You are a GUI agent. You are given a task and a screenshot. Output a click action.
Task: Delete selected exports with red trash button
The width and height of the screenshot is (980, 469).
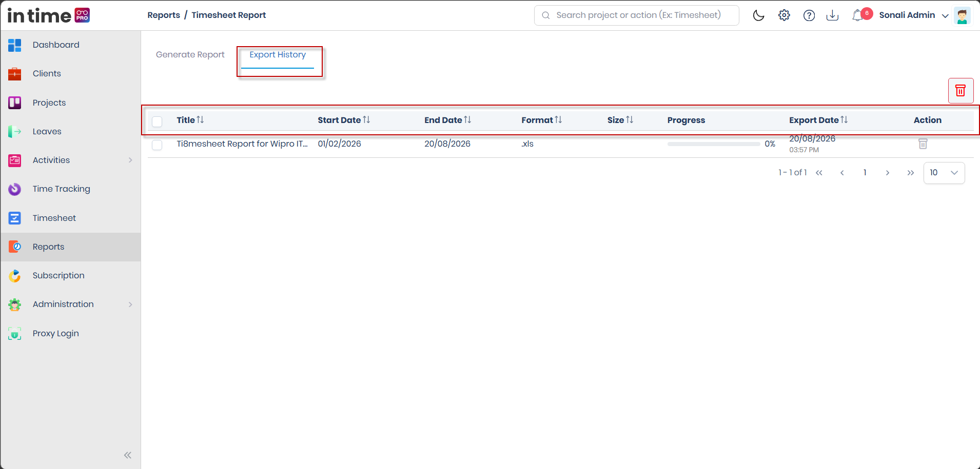pyautogui.click(x=961, y=91)
